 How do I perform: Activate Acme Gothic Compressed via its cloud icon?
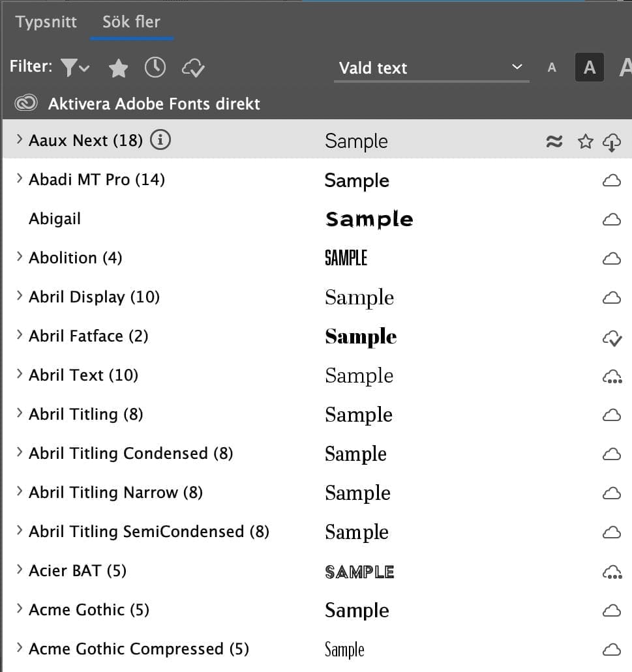click(612, 649)
